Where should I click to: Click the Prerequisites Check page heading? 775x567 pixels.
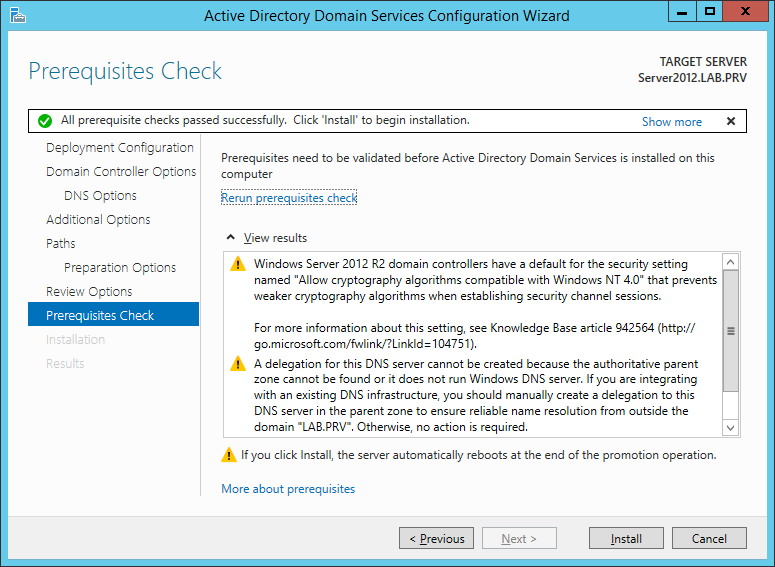[x=125, y=71]
